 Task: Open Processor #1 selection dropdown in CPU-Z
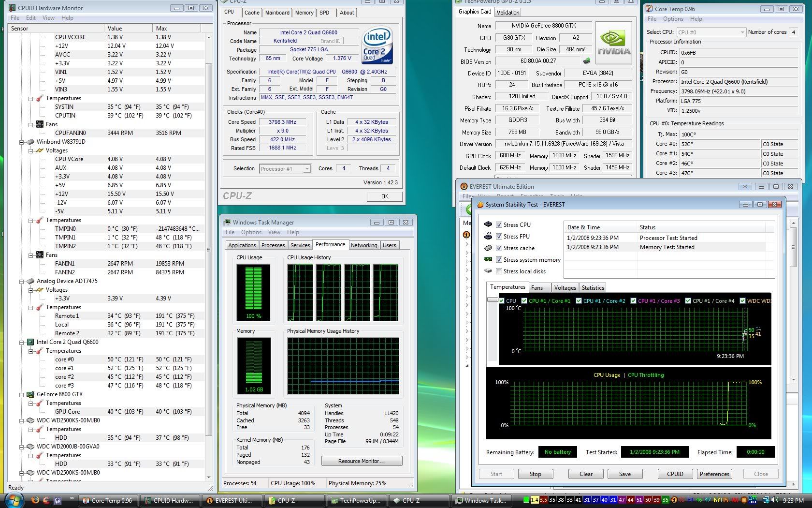pos(285,169)
